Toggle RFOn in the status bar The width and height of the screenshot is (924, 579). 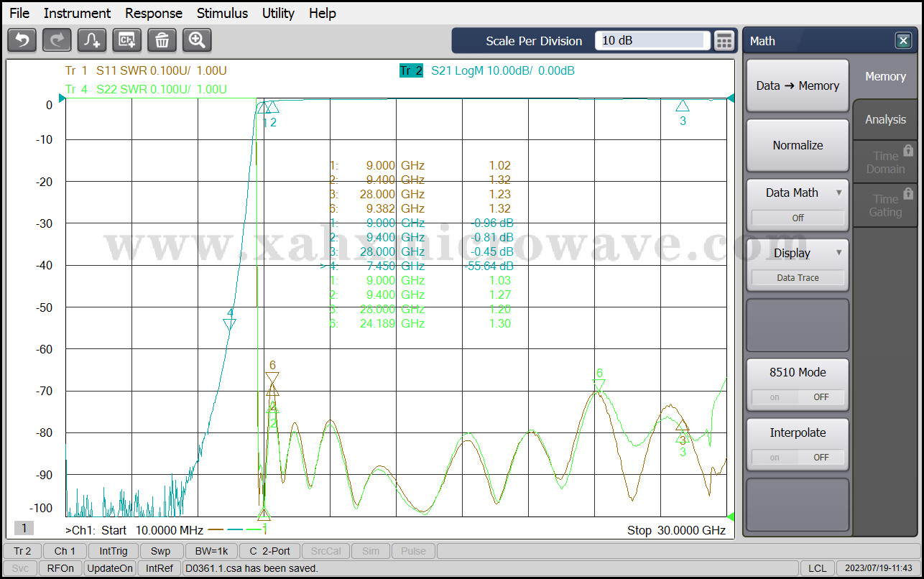click(x=60, y=568)
